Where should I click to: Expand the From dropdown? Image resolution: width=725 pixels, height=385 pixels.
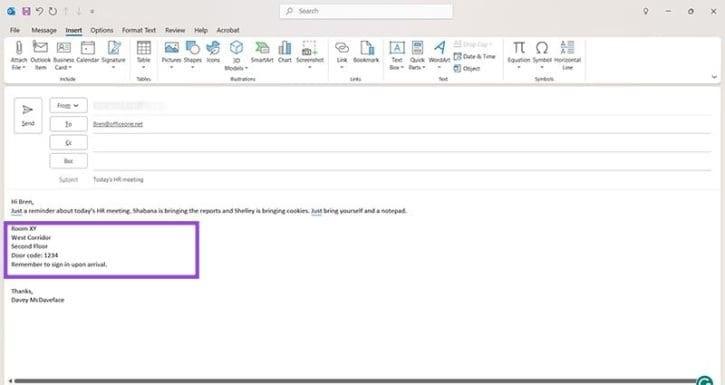pyautogui.click(x=68, y=105)
